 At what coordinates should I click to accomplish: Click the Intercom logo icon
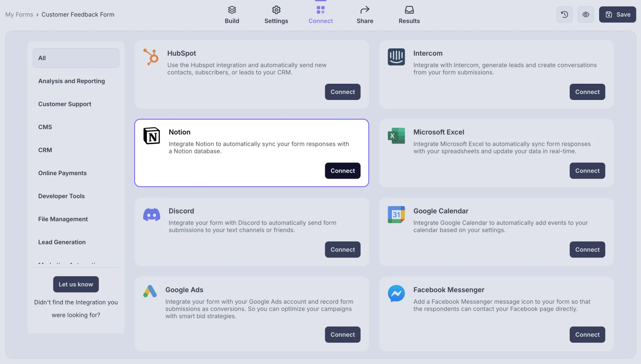click(x=396, y=56)
